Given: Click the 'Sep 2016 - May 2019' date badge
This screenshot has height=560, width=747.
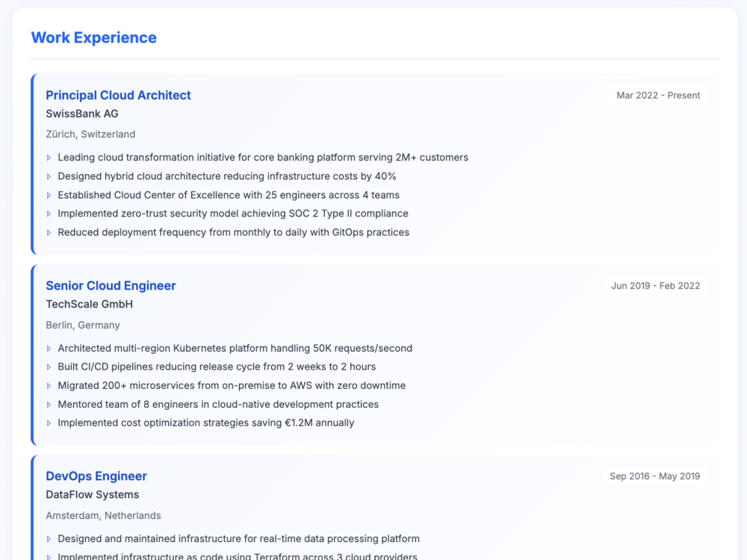Looking at the screenshot, I should 654,476.
